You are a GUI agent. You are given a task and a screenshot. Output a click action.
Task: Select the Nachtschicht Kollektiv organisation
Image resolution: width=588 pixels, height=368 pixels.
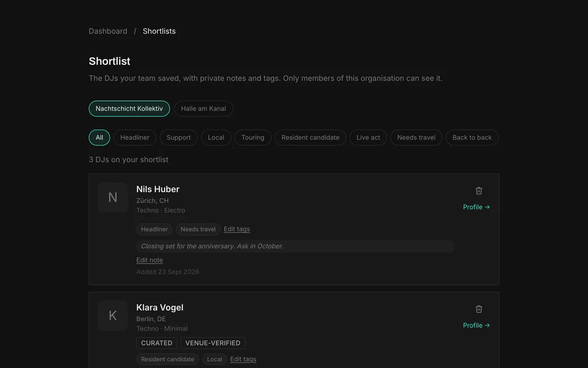pos(129,108)
